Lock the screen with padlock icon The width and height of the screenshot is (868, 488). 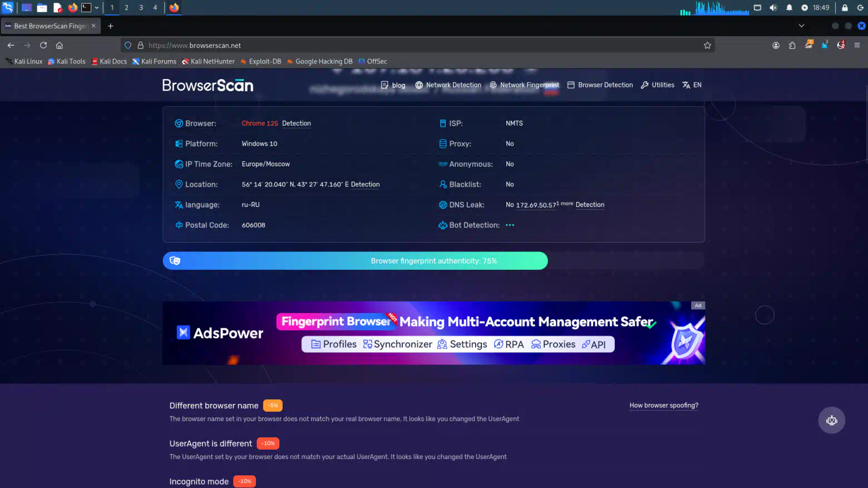(845, 7)
